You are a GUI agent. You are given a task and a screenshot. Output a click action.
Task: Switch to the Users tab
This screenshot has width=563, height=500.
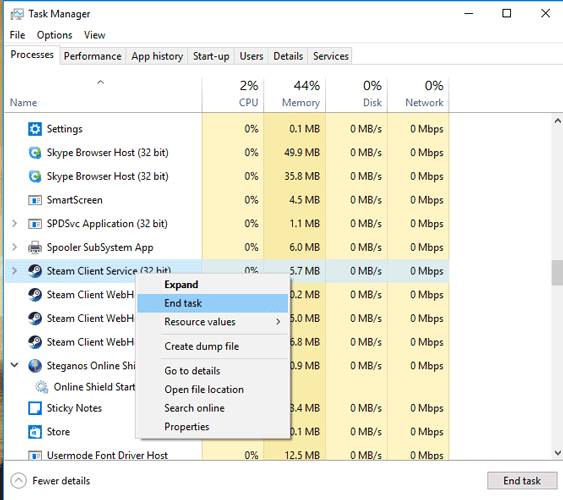click(251, 56)
